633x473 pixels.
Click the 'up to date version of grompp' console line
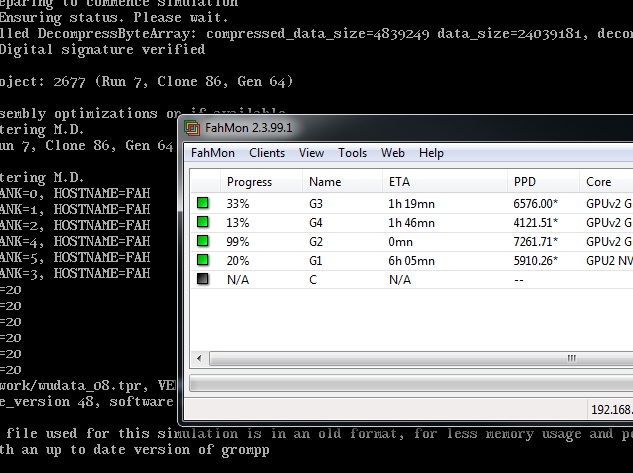pos(134,450)
